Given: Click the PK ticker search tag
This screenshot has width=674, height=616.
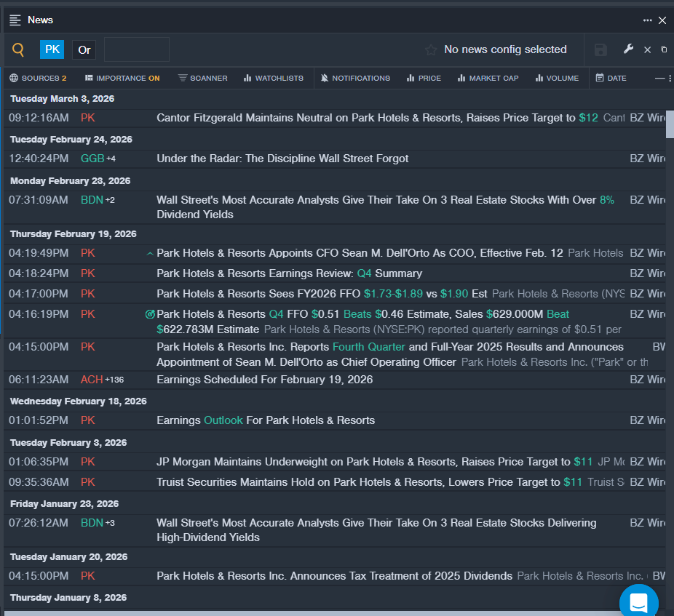Looking at the screenshot, I should [x=52, y=49].
